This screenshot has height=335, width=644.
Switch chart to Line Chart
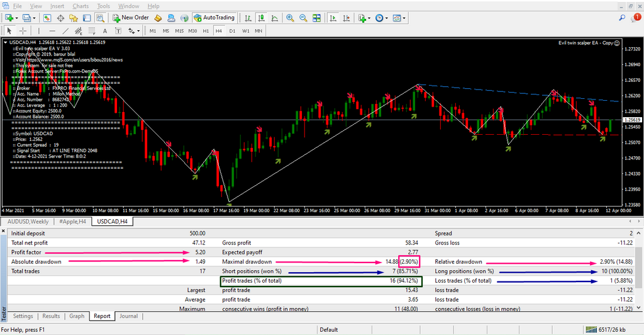click(274, 18)
